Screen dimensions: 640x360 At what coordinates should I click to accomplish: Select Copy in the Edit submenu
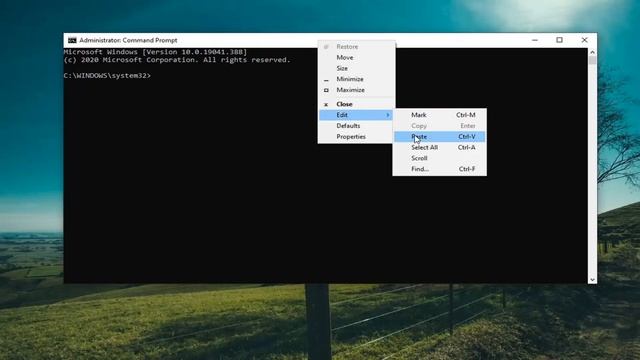pyautogui.click(x=440, y=126)
